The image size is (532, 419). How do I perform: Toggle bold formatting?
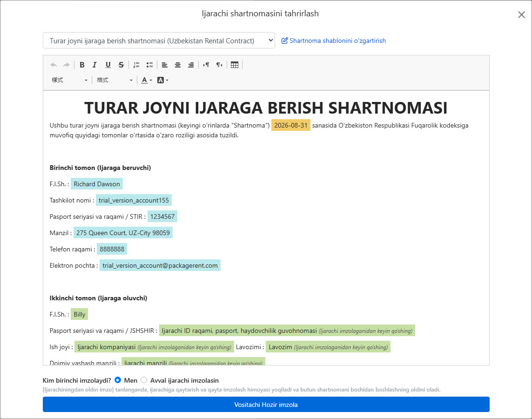click(82, 65)
